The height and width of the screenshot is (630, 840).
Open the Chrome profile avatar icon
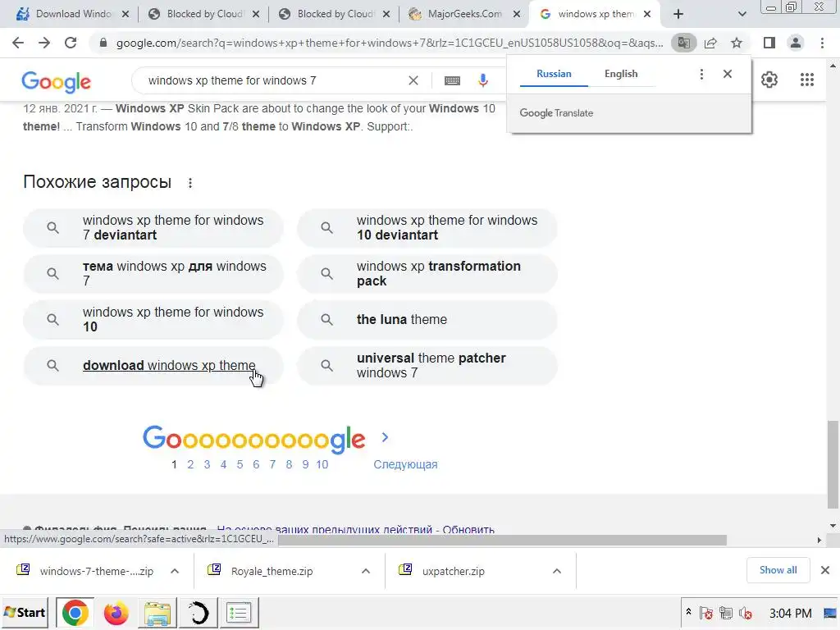[796, 43]
